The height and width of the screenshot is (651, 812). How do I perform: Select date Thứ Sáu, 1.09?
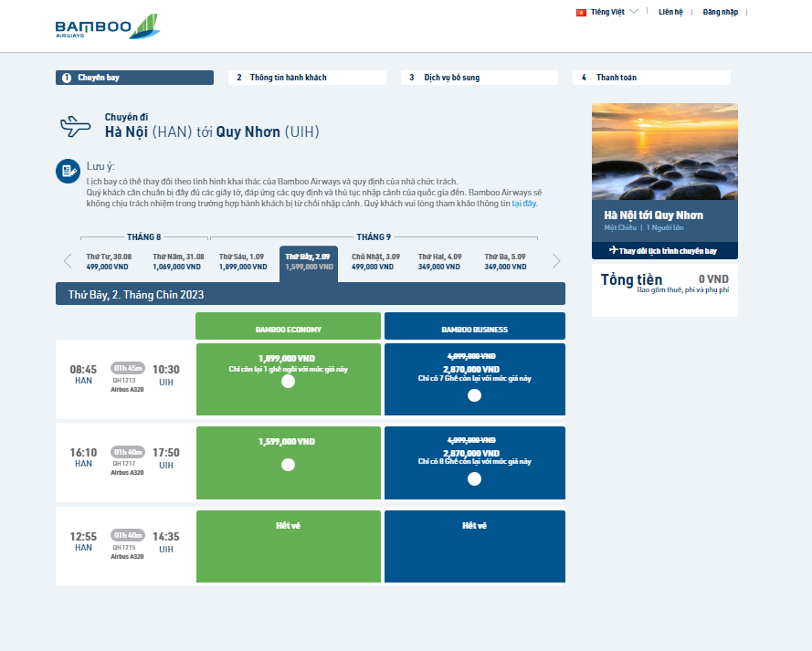(x=243, y=262)
